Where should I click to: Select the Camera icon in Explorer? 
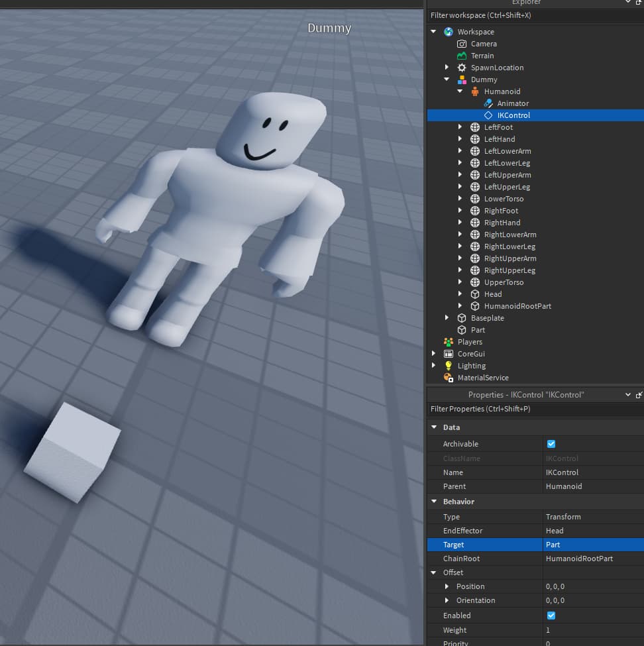(x=462, y=43)
